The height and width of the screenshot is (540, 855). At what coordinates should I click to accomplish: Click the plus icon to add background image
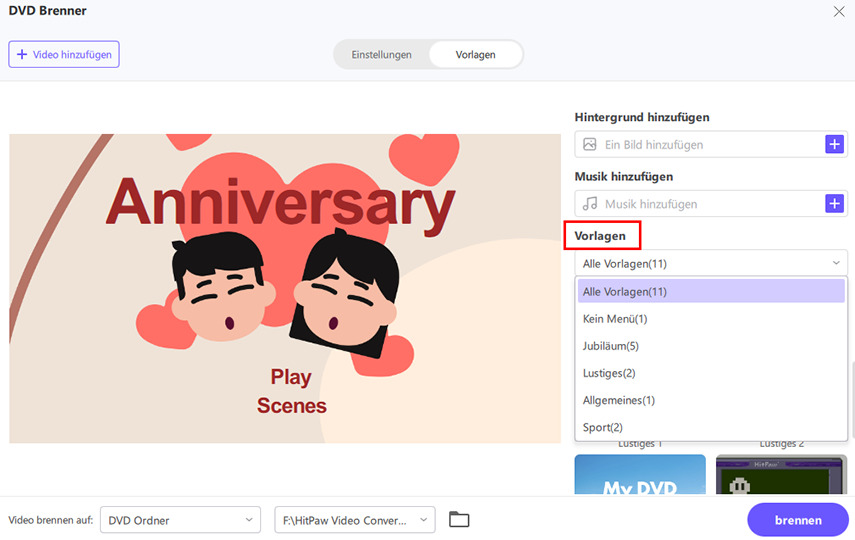pos(834,145)
